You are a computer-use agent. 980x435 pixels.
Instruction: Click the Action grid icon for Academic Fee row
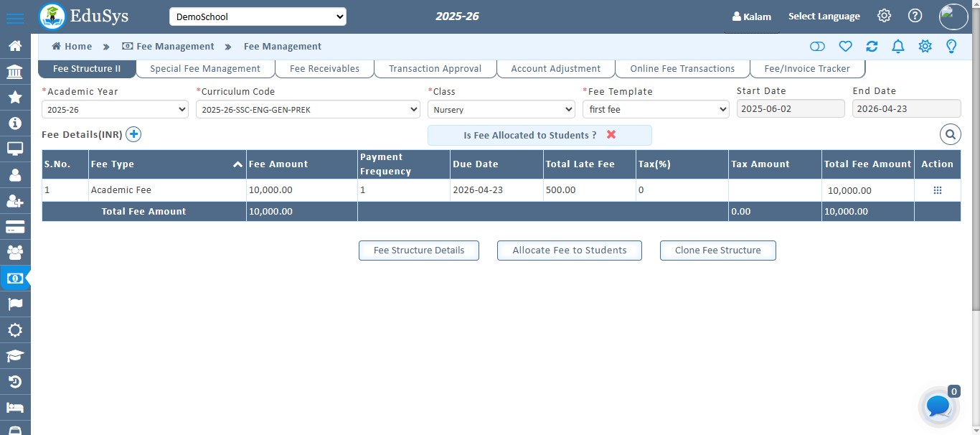[x=937, y=189]
